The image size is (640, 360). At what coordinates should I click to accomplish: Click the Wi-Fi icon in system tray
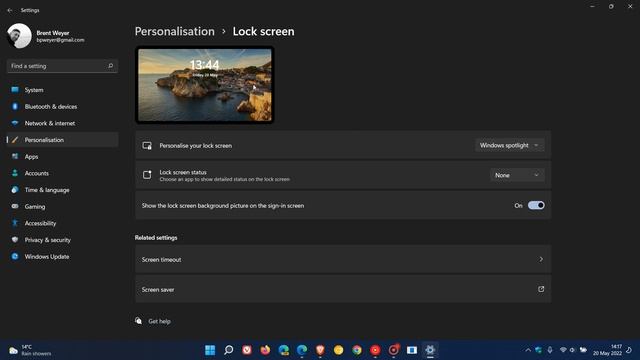pyautogui.click(x=563, y=350)
